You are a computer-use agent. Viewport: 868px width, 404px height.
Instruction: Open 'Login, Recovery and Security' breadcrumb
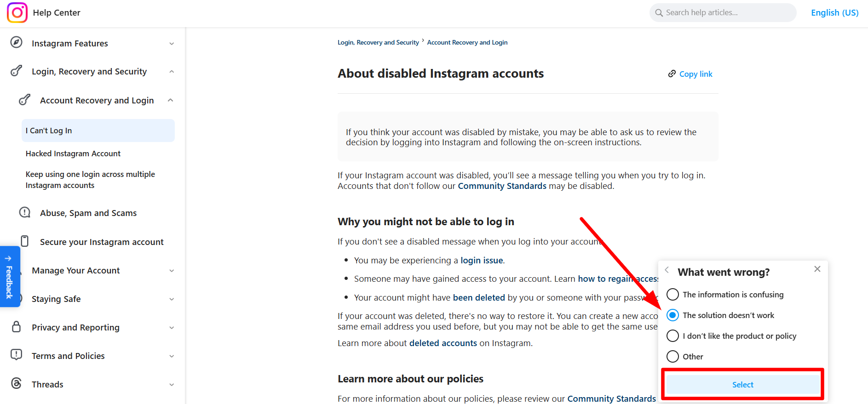(x=378, y=42)
